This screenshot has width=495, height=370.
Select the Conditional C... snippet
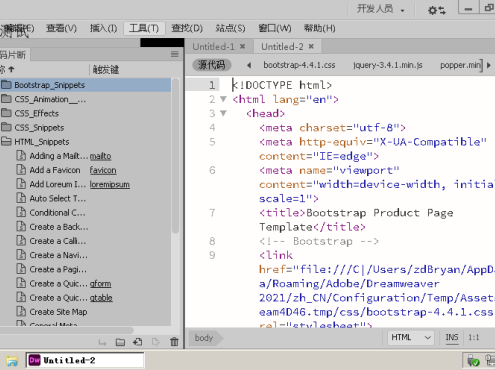(x=57, y=213)
